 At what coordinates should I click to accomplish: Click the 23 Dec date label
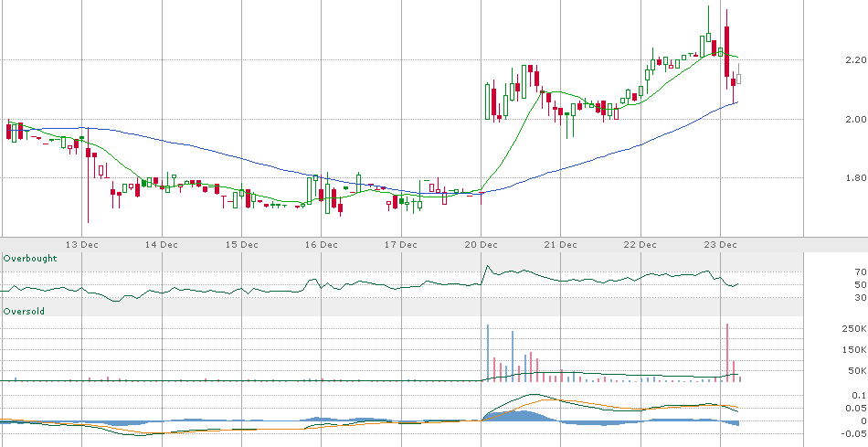coord(720,245)
